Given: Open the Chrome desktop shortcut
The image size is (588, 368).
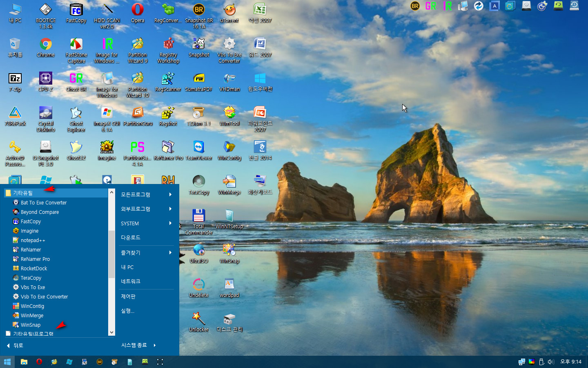Looking at the screenshot, I should (45, 47).
